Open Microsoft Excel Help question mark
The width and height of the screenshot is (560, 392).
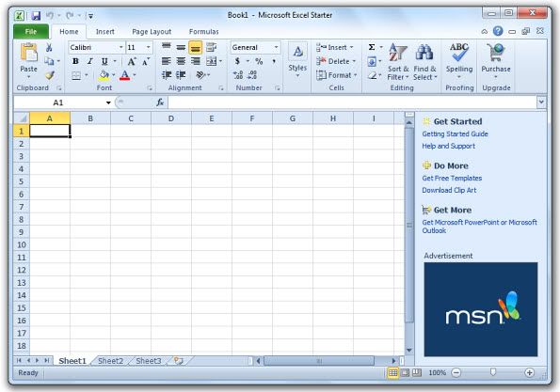coord(498,31)
